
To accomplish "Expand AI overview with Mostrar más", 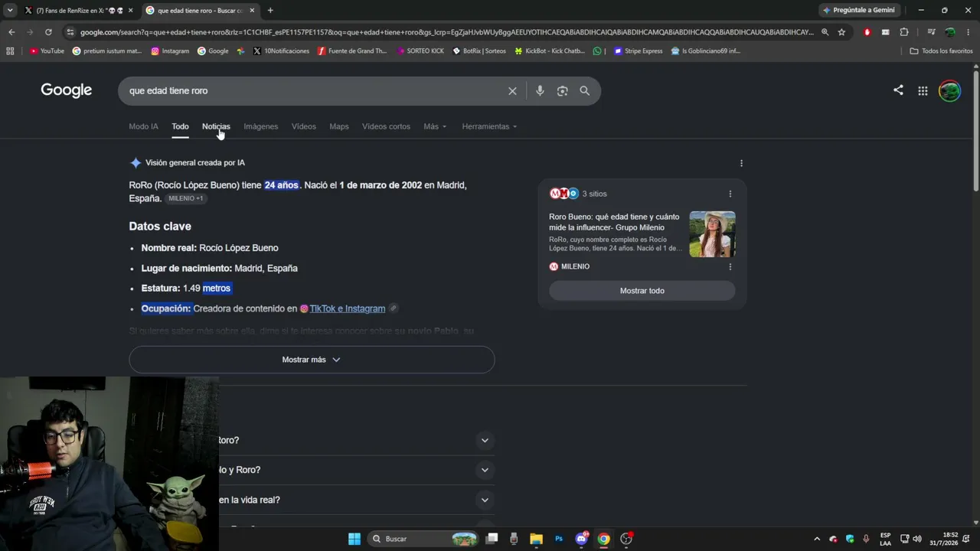I will [312, 360].
